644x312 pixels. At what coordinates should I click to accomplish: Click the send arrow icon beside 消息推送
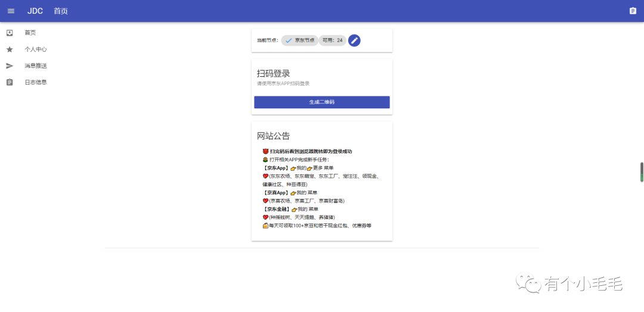pyautogui.click(x=10, y=66)
